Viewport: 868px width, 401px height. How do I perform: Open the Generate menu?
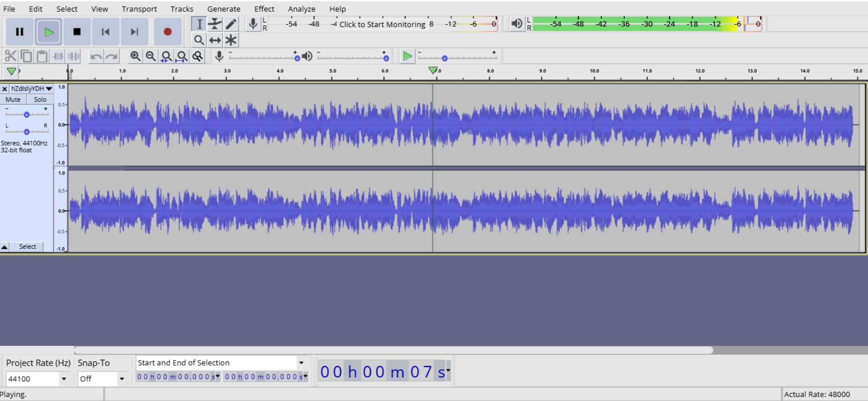(x=223, y=9)
